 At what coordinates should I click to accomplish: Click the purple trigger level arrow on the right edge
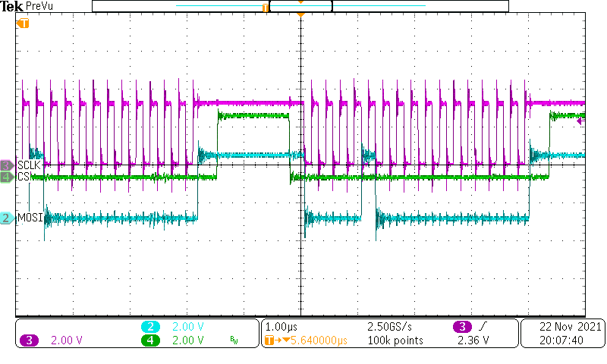click(x=580, y=121)
